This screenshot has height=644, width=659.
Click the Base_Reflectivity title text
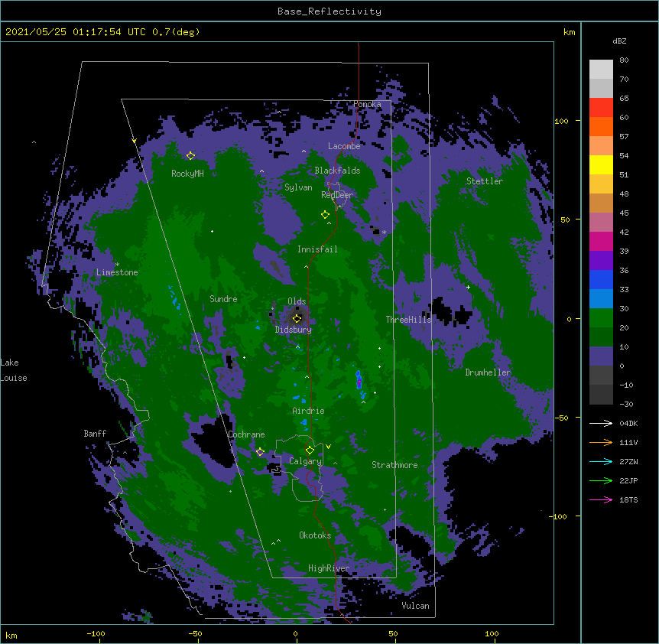tap(329, 11)
